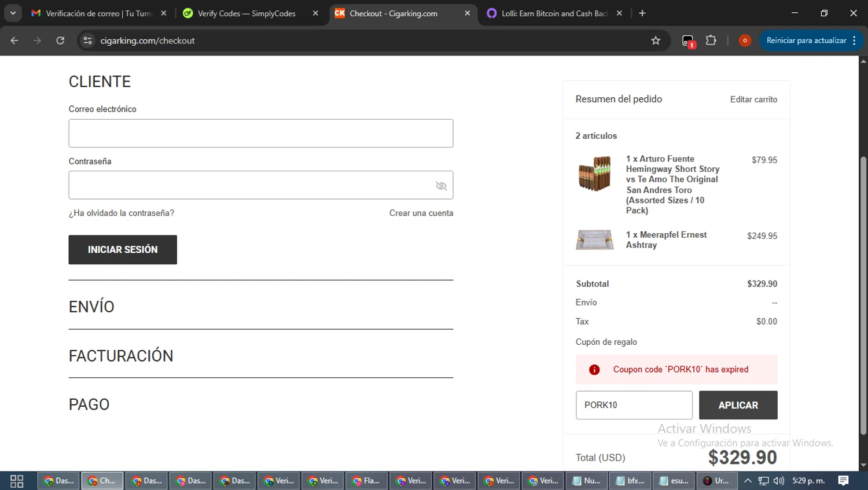Click the $79.95 item price

tap(764, 160)
